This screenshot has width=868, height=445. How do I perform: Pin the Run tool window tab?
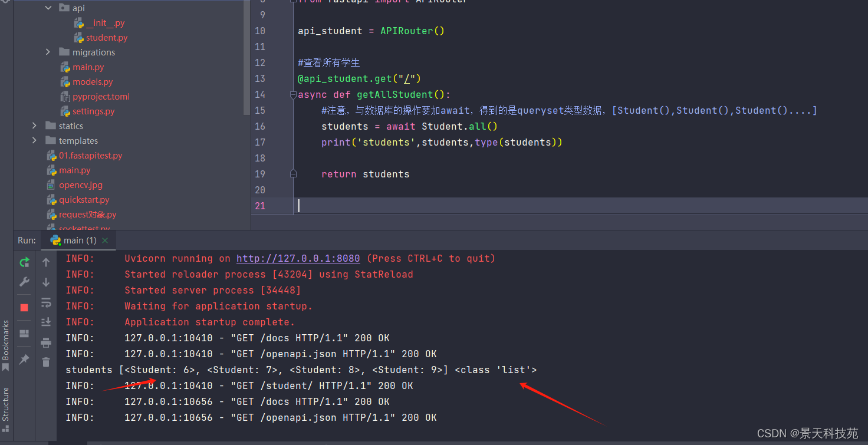click(24, 358)
